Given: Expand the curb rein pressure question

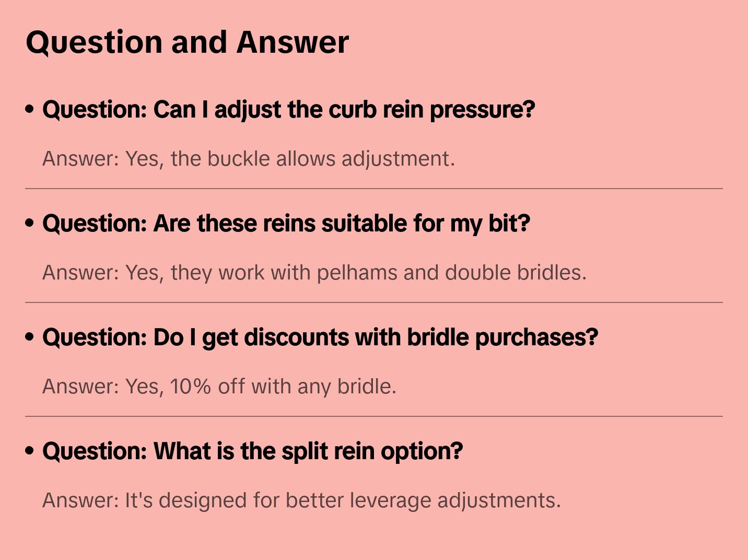Looking at the screenshot, I should point(288,110).
